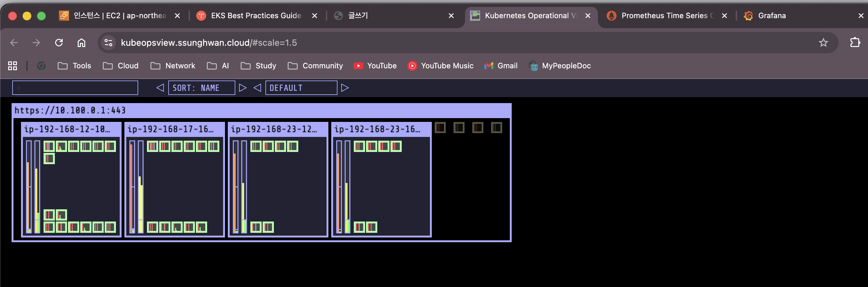Expand the Community bookmark folder
This screenshot has width=868, height=287.
point(315,66)
